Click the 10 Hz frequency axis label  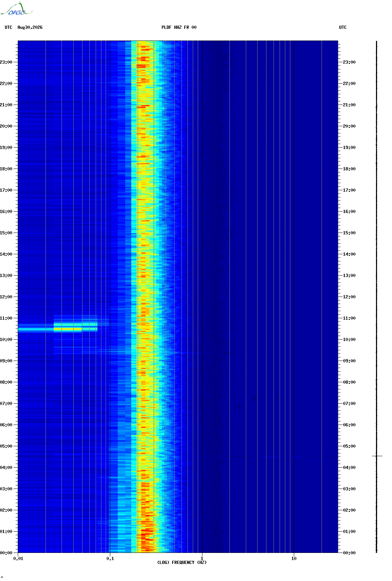pyautogui.click(x=294, y=559)
